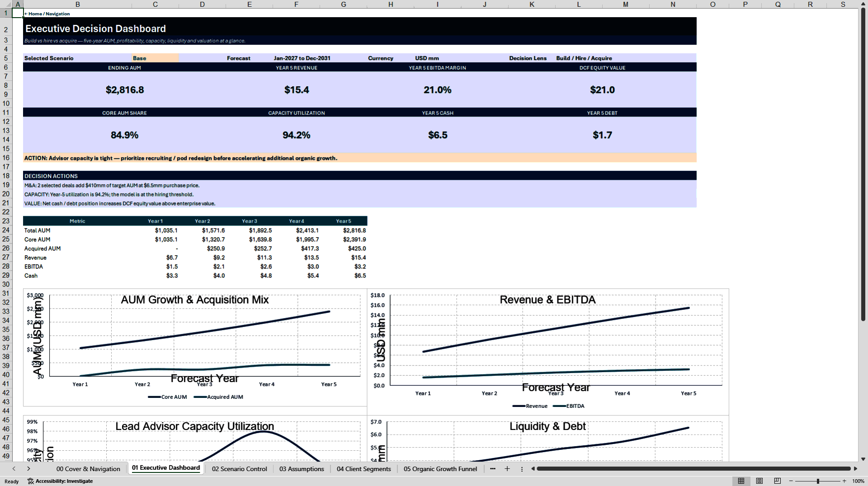Screen dimensions: 868x486
Task: Select column B header
Action: click(77, 4)
